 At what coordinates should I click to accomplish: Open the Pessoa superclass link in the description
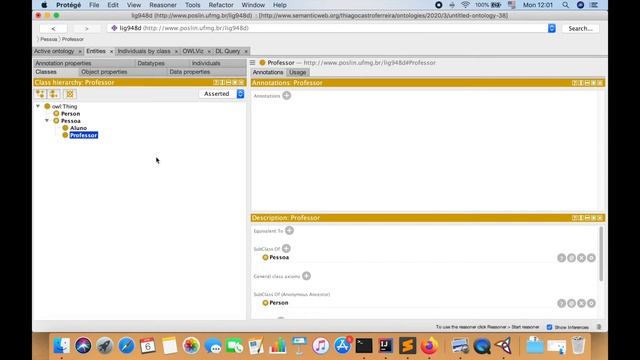[279, 257]
